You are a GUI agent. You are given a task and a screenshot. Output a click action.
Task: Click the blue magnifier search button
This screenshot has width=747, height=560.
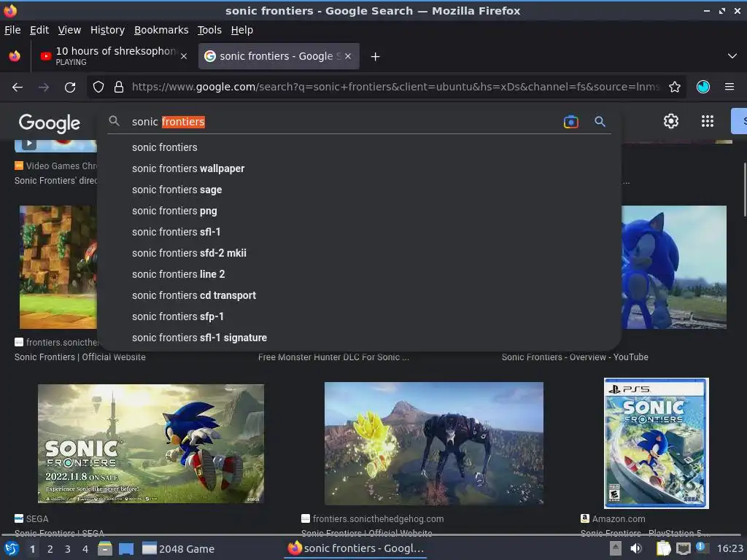[600, 122]
